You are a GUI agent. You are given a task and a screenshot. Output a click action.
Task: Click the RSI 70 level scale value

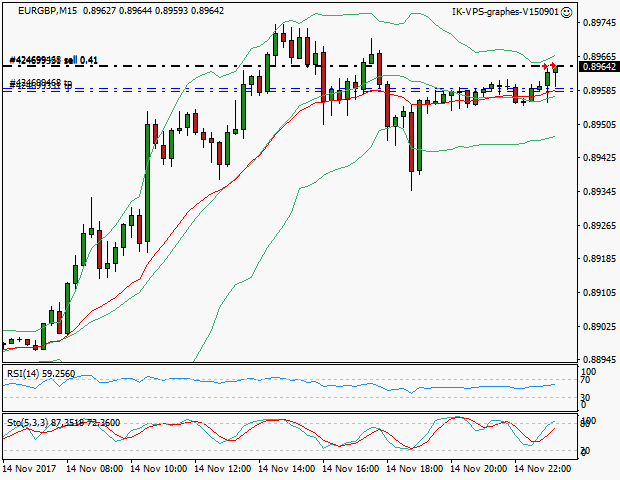click(x=585, y=380)
